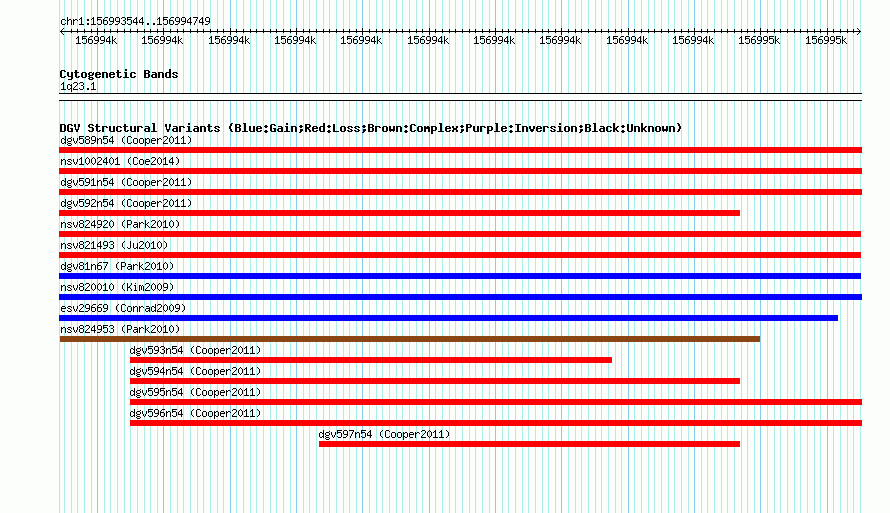Screen dimensions: 890x513
Task: Click nsv824953 (Park2010) label
Action: pyautogui.click(x=120, y=329)
